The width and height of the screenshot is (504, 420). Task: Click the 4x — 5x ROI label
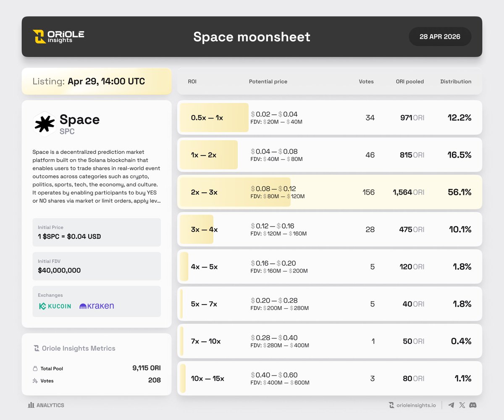point(204,267)
